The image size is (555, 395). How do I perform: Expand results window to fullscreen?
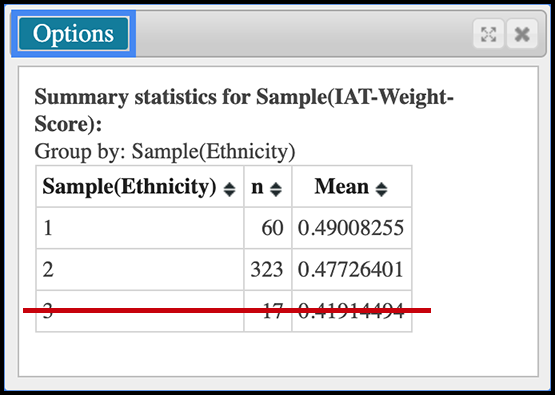[x=488, y=34]
